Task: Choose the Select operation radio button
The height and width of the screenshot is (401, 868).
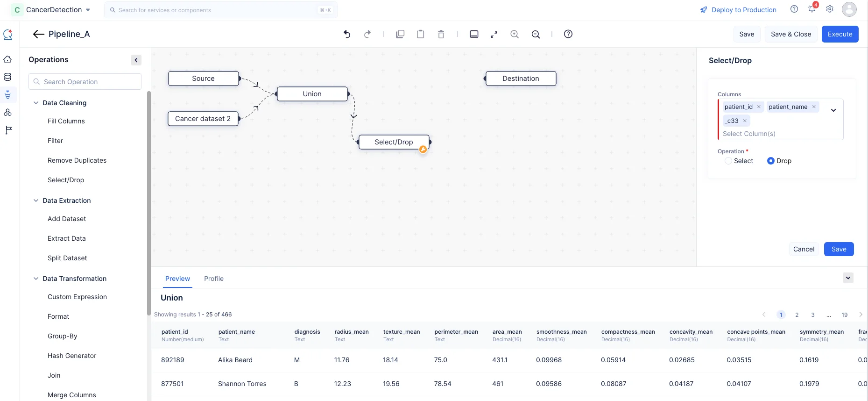Action: point(728,161)
